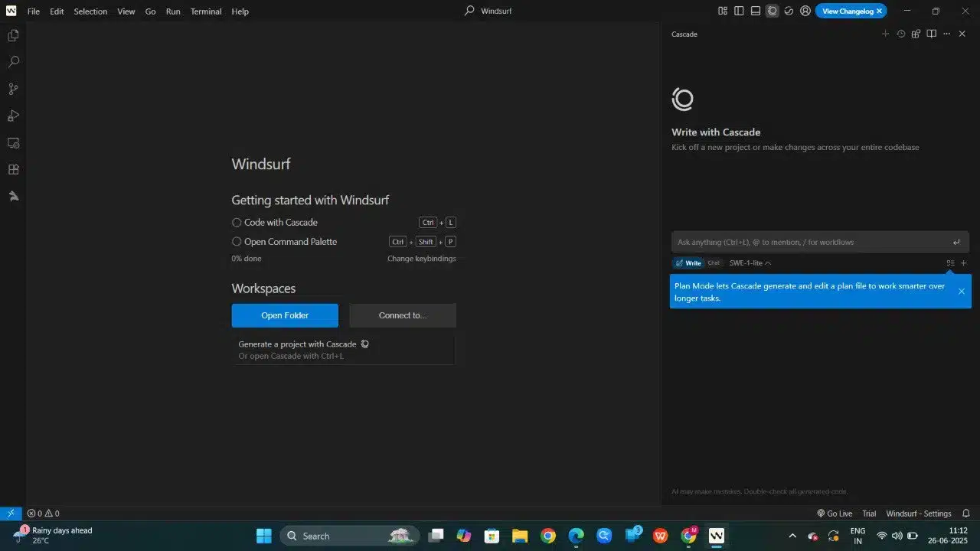Click Generate a project with Cascade

coord(344,350)
